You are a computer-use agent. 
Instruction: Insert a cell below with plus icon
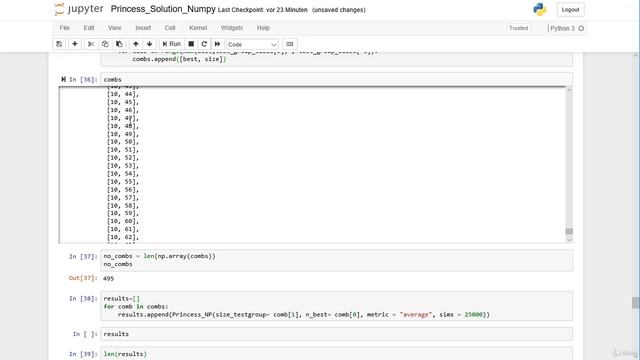[x=75, y=44]
